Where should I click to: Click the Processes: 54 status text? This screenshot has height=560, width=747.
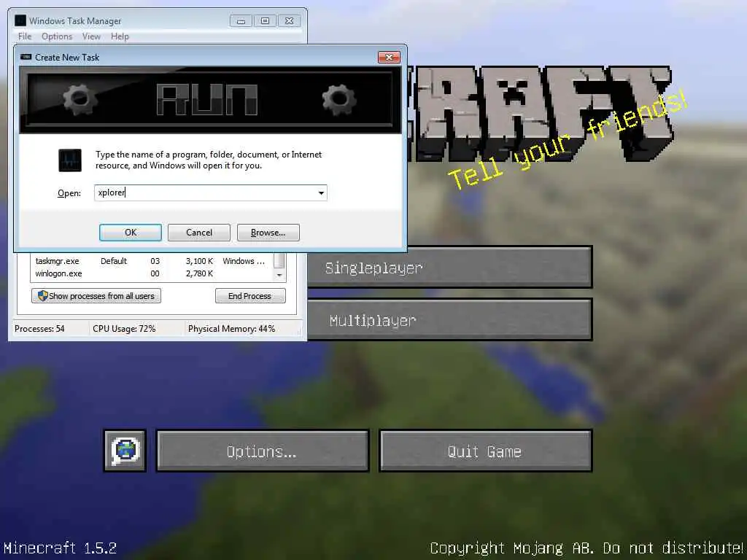(39, 329)
